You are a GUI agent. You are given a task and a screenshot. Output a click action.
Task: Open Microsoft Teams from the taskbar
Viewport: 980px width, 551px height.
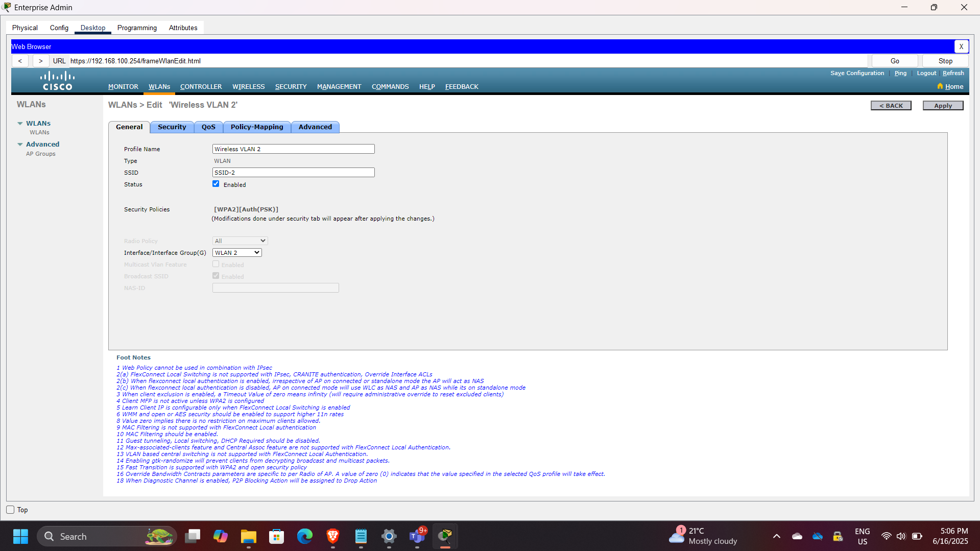[417, 536]
